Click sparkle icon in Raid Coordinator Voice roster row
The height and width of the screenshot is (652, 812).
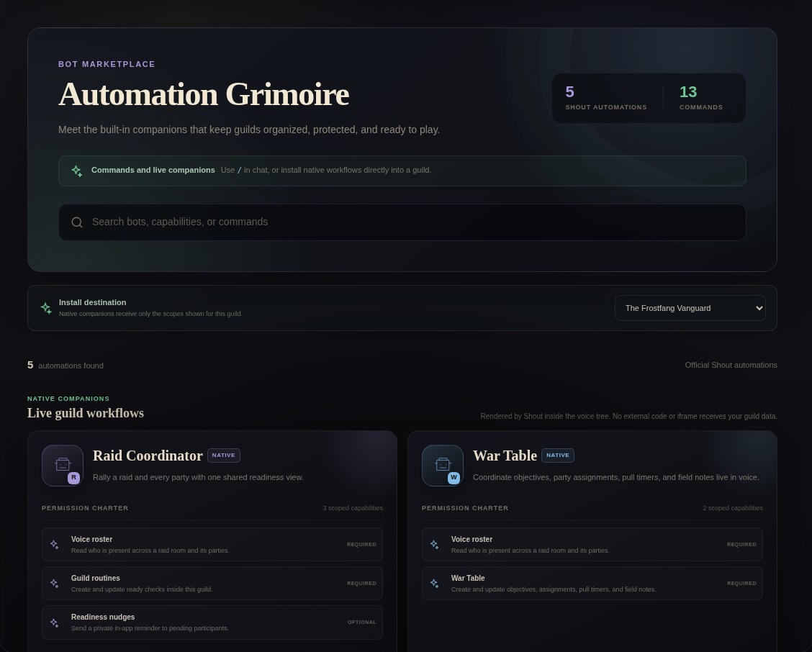tap(55, 544)
